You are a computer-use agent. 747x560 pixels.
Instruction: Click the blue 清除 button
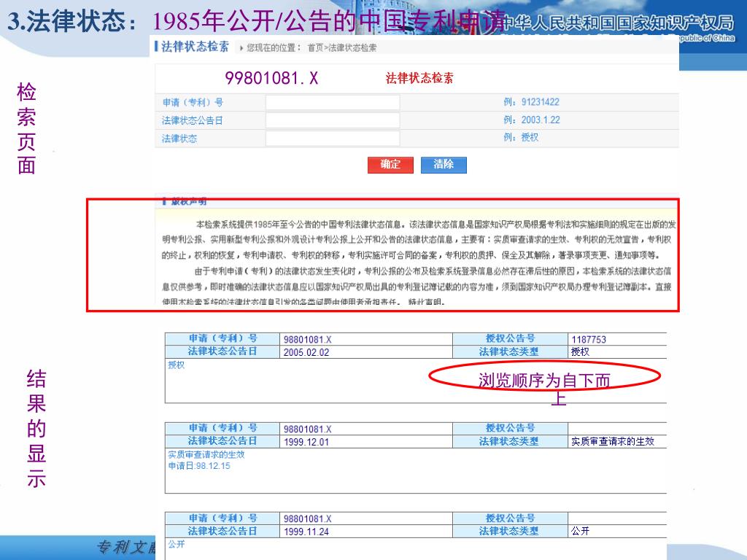[444, 165]
